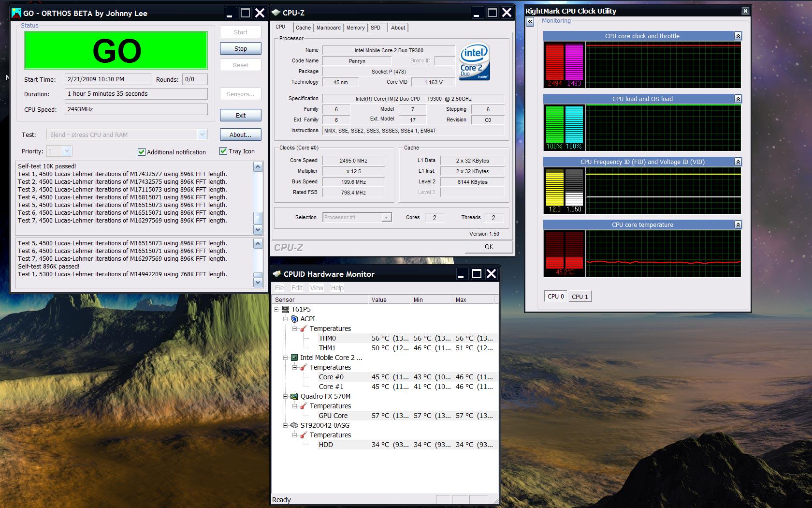This screenshot has width=812, height=508.
Task: Open the Test type dropdown in ORTHOS
Action: pyautogui.click(x=202, y=134)
